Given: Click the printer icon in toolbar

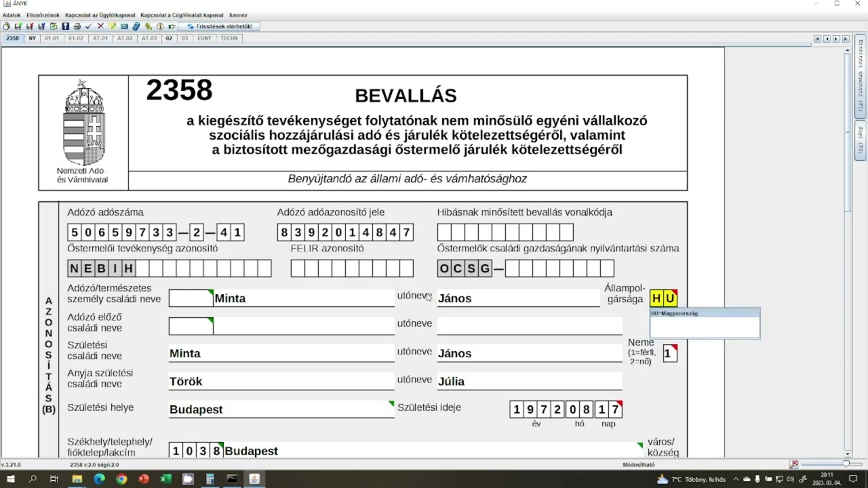Looking at the screenshot, I should pyautogui.click(x=77, y=26).
